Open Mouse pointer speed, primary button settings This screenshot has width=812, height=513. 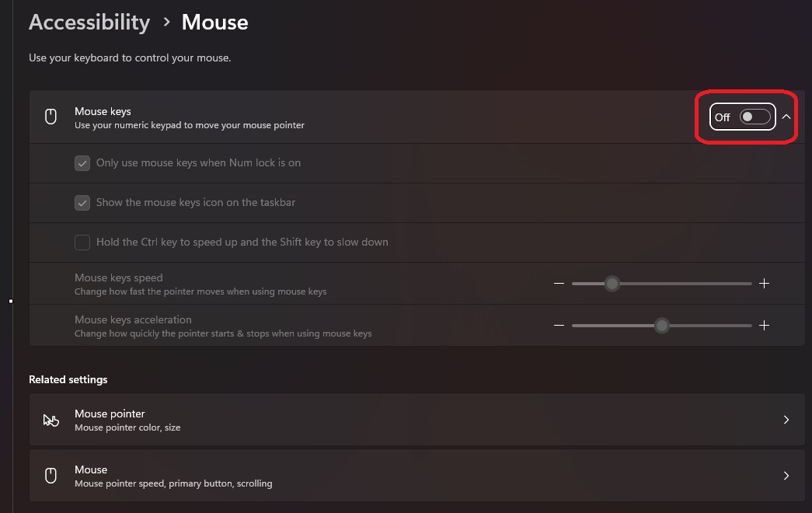416,476
